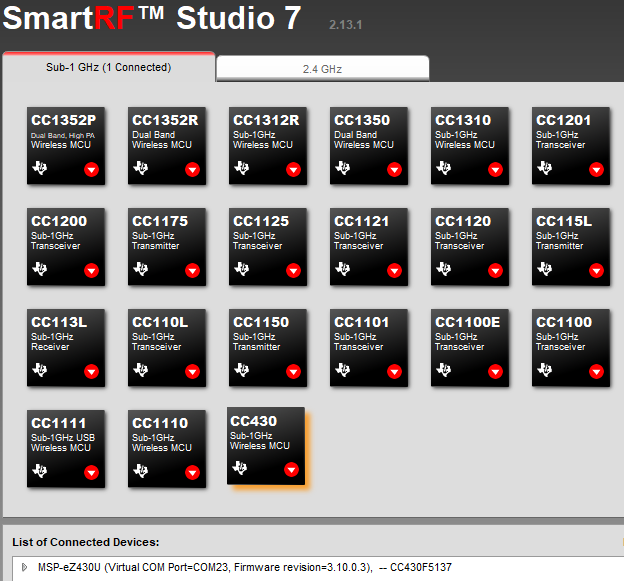Open the red dropdown arrow on CC115L
This screenshot has height=581, width=624.
[597, 271]
